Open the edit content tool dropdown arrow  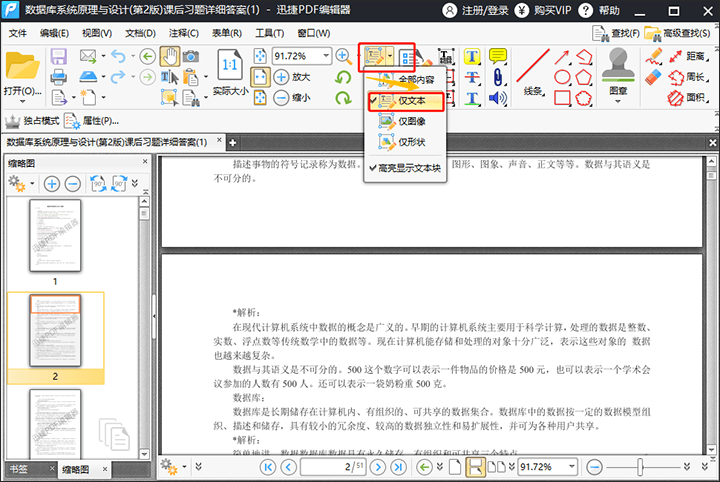click(x=391, y=55)
